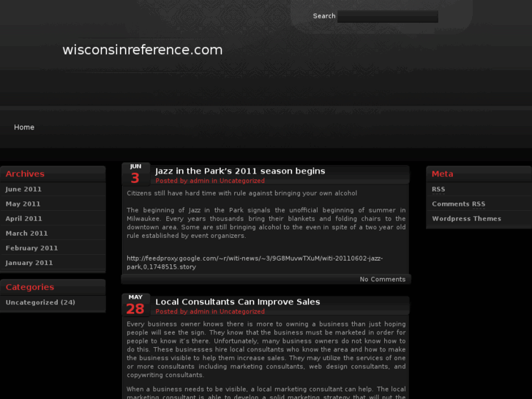Screen dimensions: 532x399
Task: Open post Local Consultants Can Improve Sales
Action: point(238,302)
